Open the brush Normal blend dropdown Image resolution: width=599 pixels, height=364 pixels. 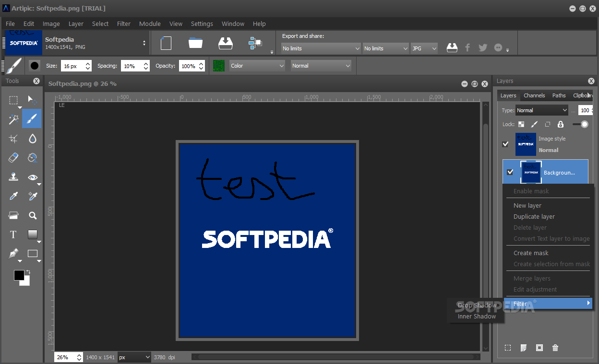click(321, 66)
